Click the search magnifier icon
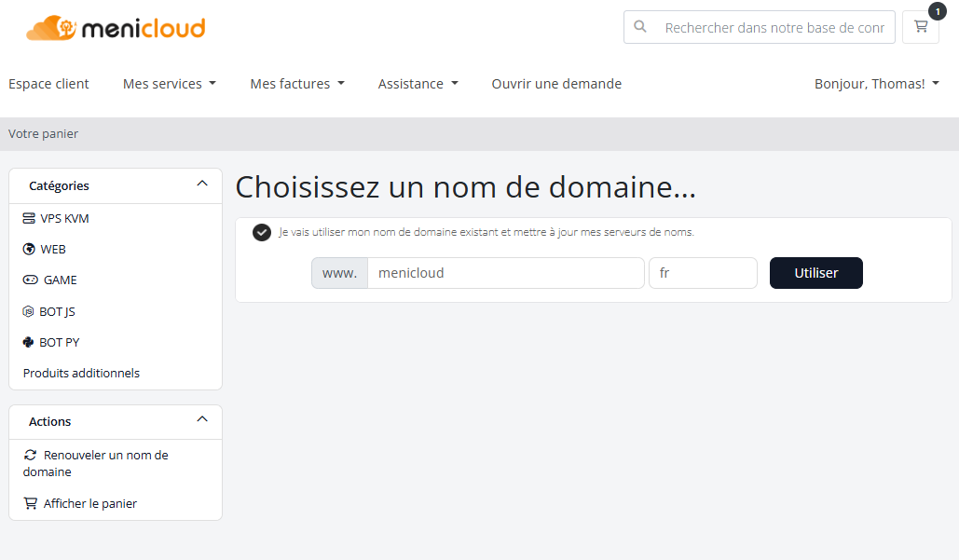 pyautogui.click(x=639, y=26)
